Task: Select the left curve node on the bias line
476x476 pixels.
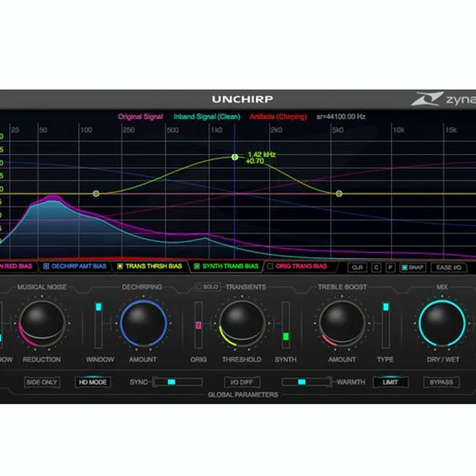Action: point(97,194)
